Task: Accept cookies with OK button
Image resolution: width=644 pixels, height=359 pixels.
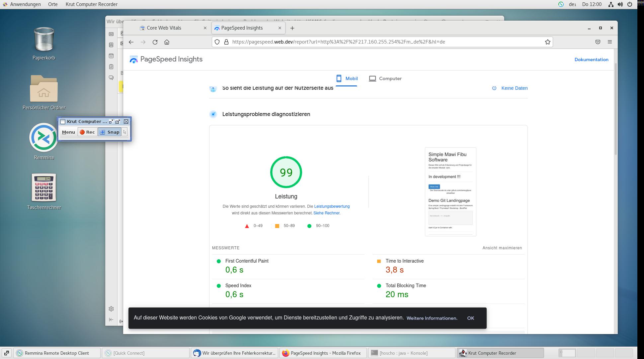Action: [470, 318]
